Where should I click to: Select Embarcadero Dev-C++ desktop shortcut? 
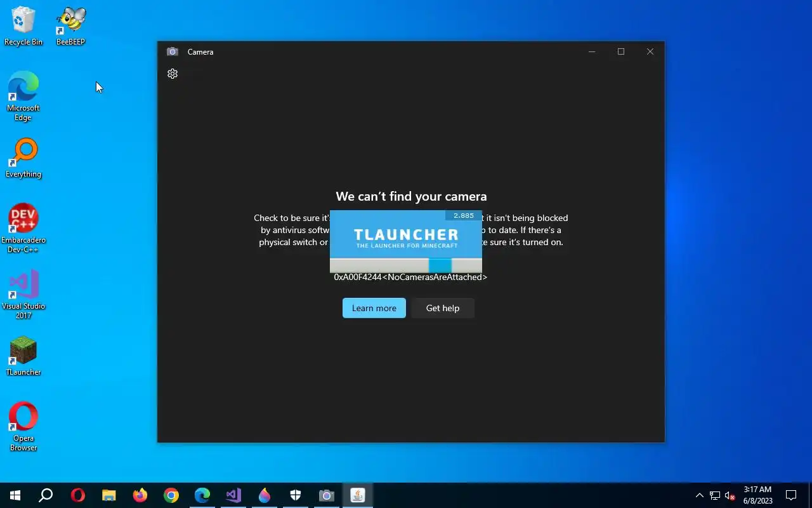tap(23, 229)
